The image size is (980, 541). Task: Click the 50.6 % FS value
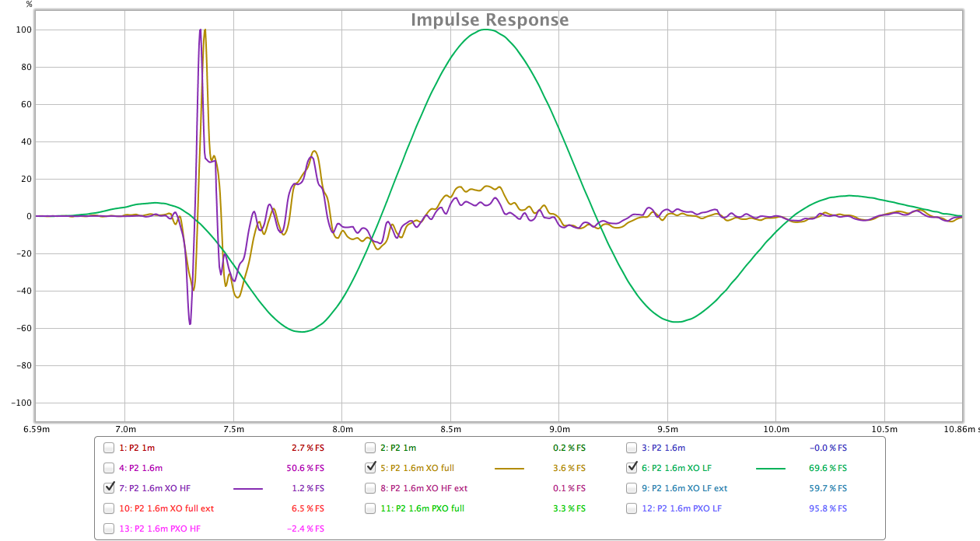304,468
